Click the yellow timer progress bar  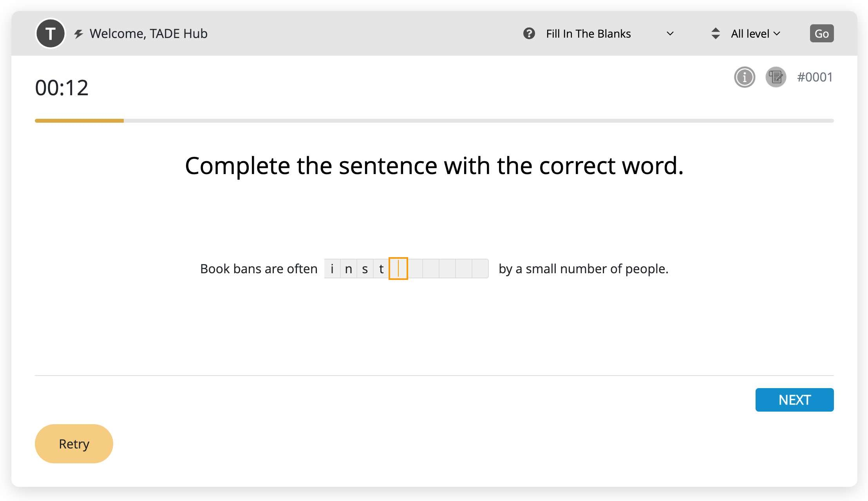(79, 121)
